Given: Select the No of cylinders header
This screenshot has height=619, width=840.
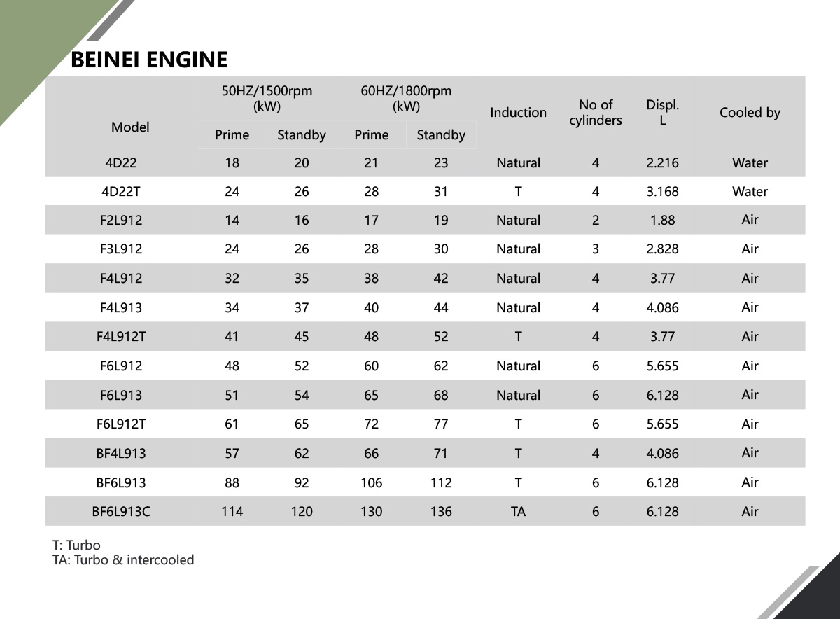Looking at the screenshot, I should tap(596, 113).
